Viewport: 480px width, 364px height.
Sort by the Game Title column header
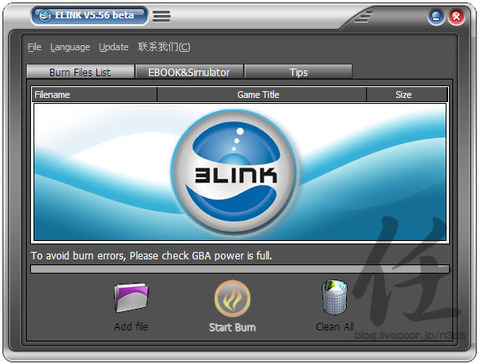click(262, 95)
